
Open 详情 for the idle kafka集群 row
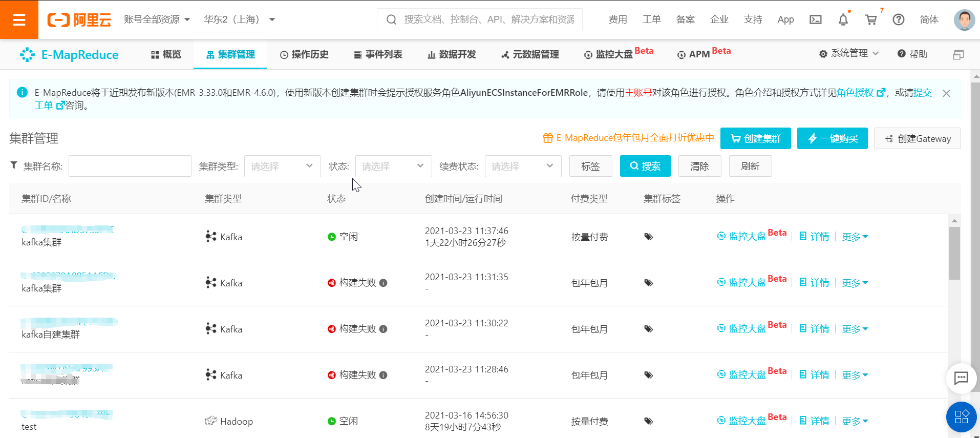click(x=815, y=237)
